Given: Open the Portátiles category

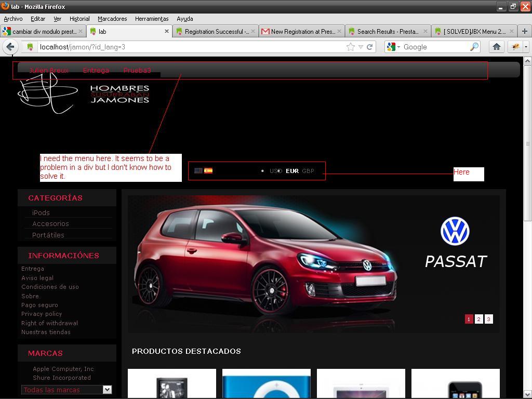Looking at the screenshot, I should [48, 235].
